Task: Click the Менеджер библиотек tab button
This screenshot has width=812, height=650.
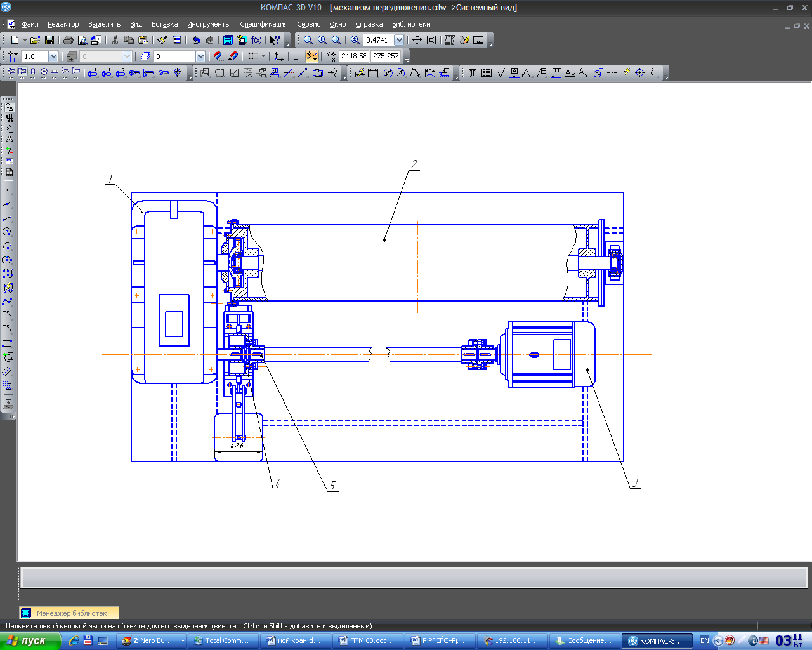Action: (x=69, y=613)
